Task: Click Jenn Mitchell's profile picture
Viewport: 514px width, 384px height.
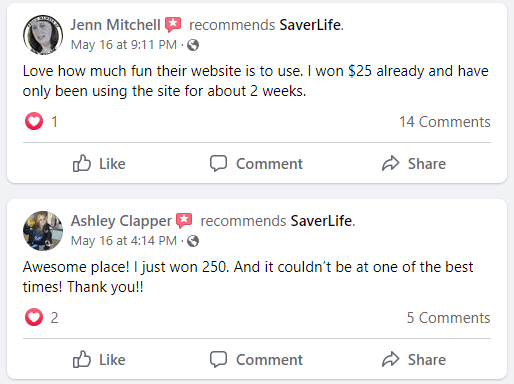Action: click(43, 35)
